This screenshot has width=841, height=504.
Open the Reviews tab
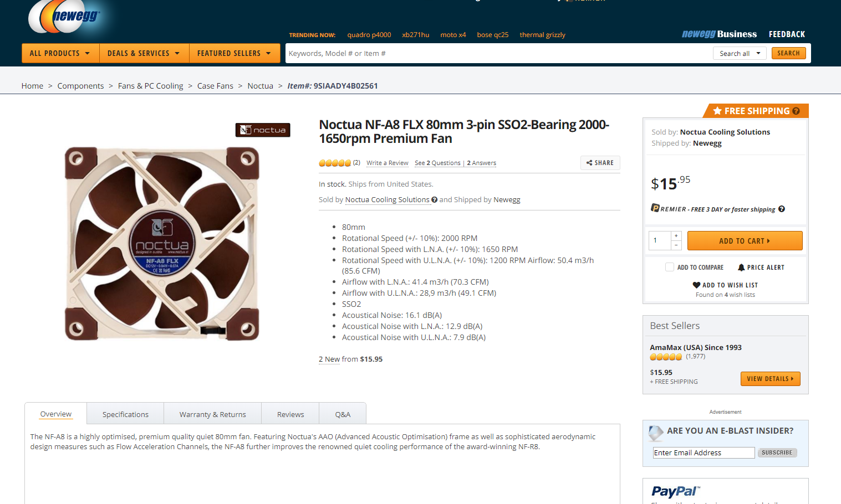pyautogui.click(x=290, y=414)
